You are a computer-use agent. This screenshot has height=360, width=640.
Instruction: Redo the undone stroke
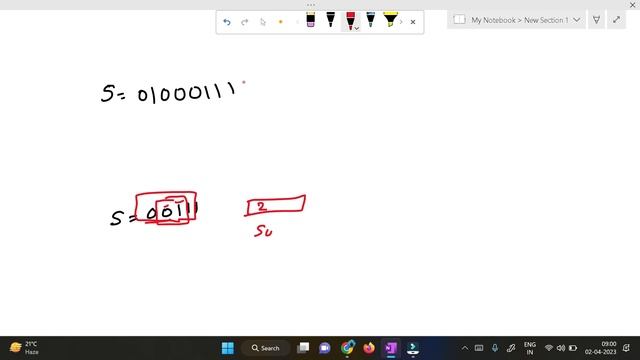pyautogui.click(x=244, y=22)
